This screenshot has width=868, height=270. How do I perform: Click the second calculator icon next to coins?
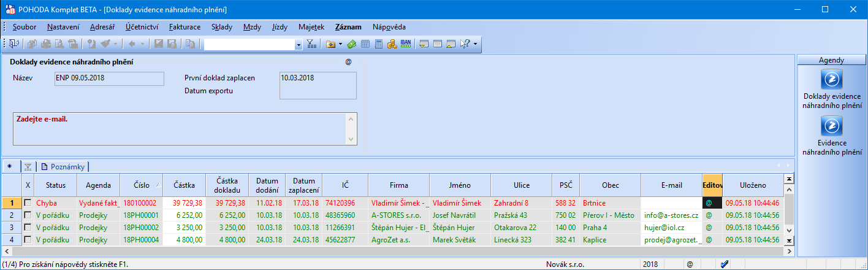[x=378, y=44]
